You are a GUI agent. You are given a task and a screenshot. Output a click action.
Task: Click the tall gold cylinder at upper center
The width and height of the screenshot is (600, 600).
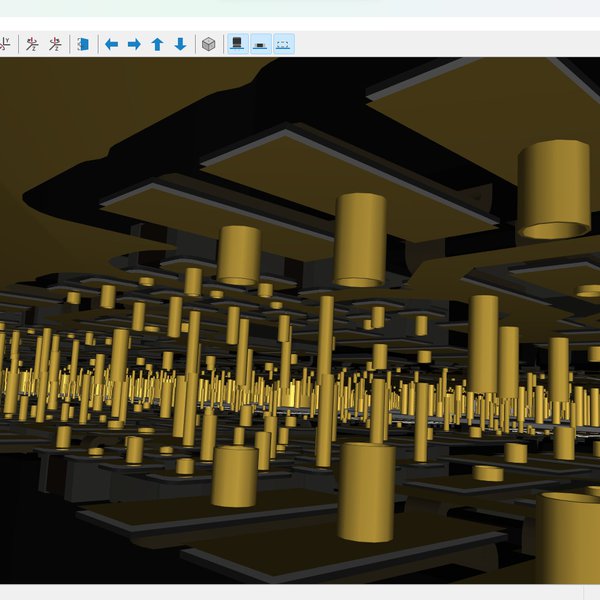pos(360,238)
